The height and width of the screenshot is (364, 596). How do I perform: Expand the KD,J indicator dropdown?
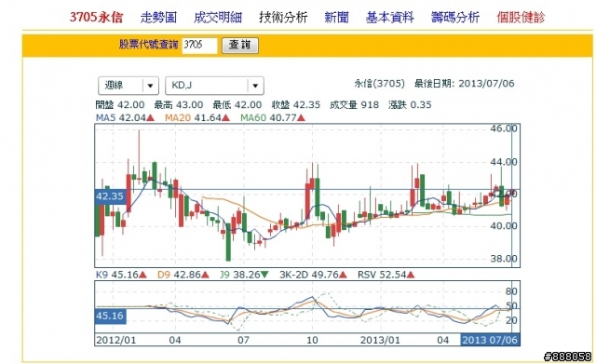click(214, 86)
